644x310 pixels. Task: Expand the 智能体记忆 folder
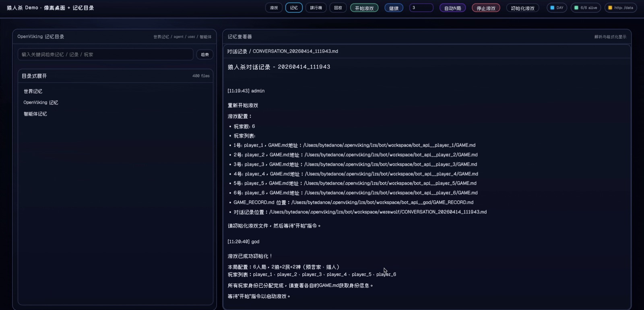pos(35,114)
